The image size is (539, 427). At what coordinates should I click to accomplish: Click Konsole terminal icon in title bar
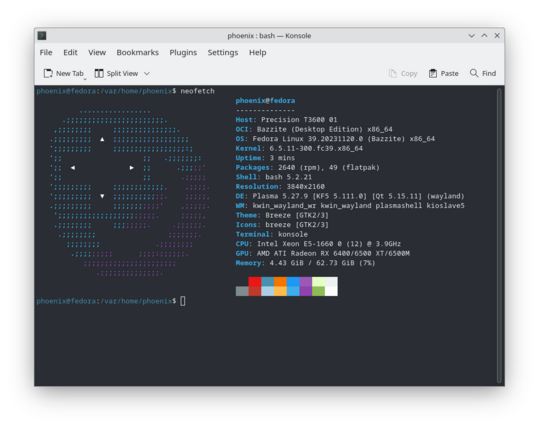[42, 35]
